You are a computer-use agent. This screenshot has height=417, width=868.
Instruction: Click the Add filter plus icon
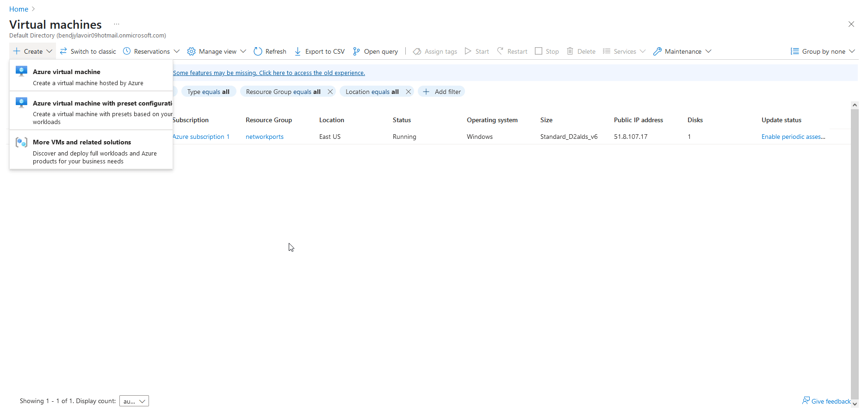pyautogui.click(x=426, y=92)
